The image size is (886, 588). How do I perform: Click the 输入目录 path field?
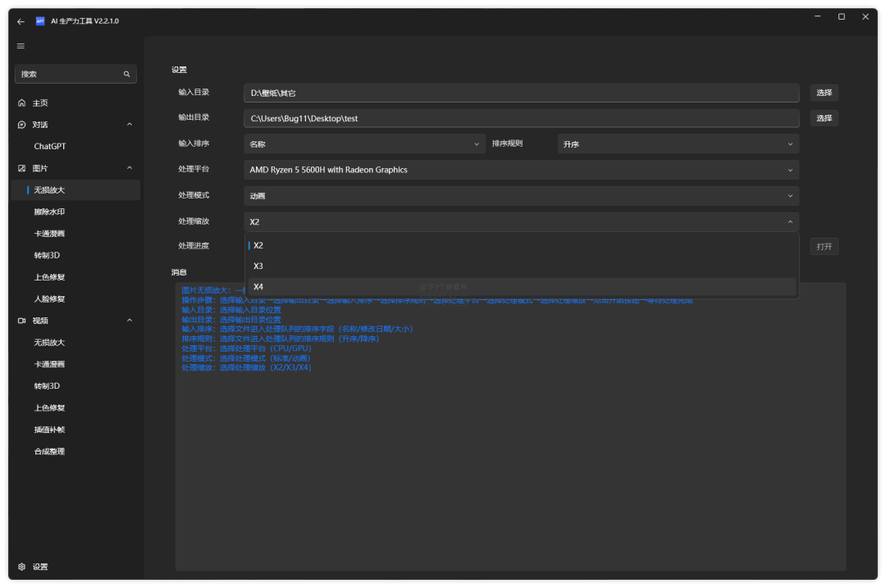click(521, 93)
